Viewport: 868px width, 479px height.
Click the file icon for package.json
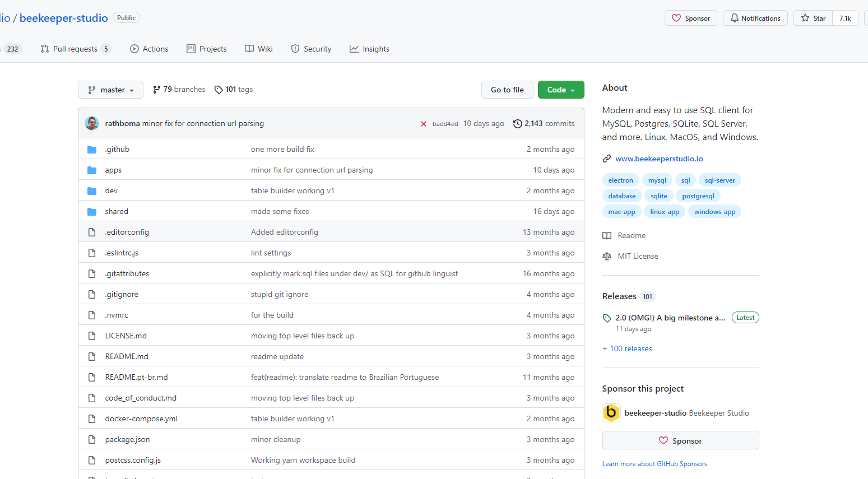click(92, 440)
